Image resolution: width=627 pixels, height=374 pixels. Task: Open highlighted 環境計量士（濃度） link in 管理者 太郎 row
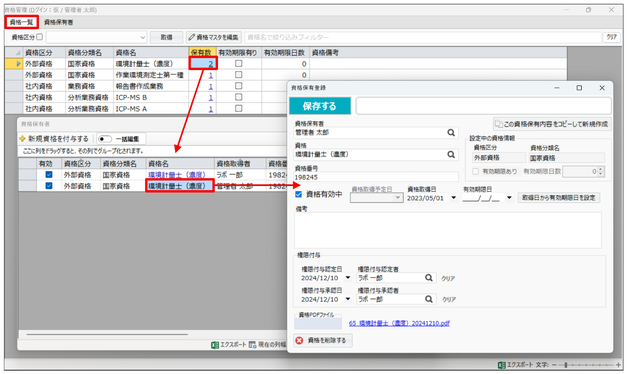[177, 186]
